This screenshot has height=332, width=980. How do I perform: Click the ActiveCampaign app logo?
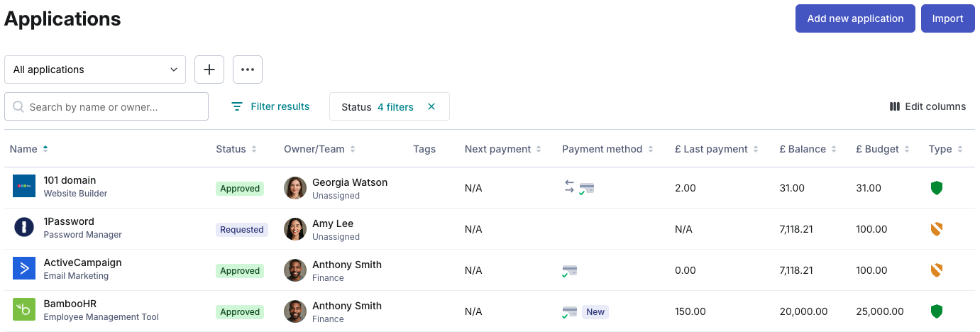24,268
